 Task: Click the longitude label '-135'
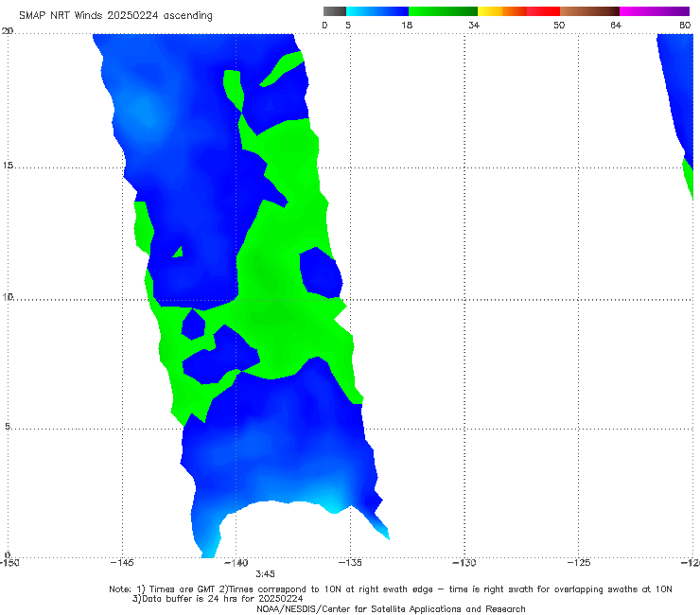[350, 562]
